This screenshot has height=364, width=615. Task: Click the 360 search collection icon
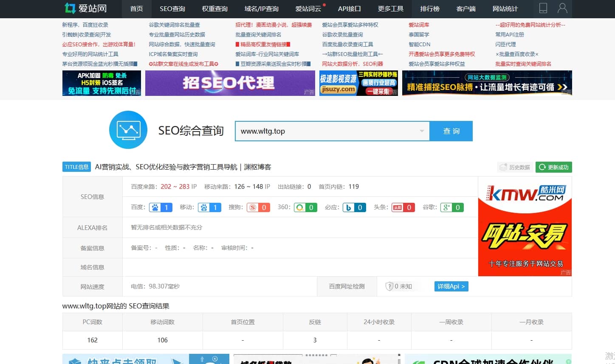[300, 207]
